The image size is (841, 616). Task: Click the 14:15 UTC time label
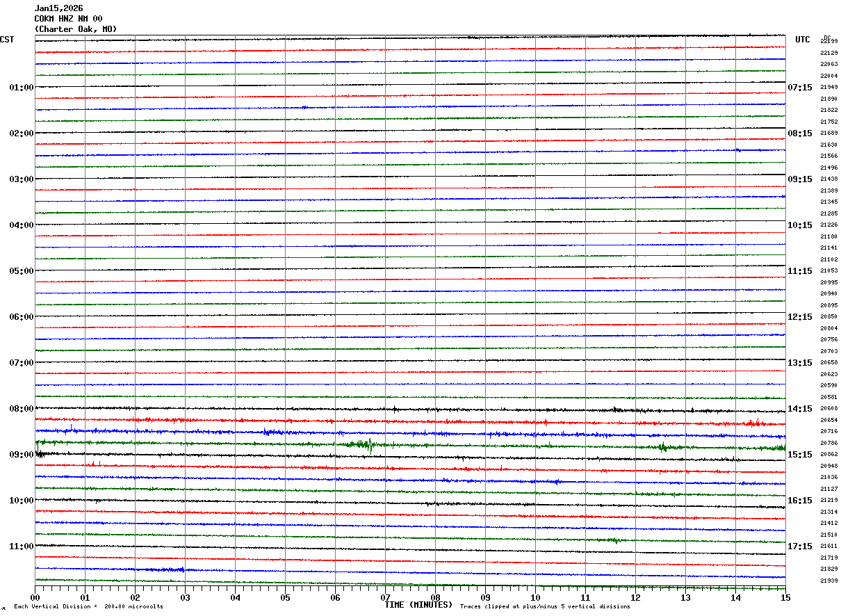click(x=800, y=409)
